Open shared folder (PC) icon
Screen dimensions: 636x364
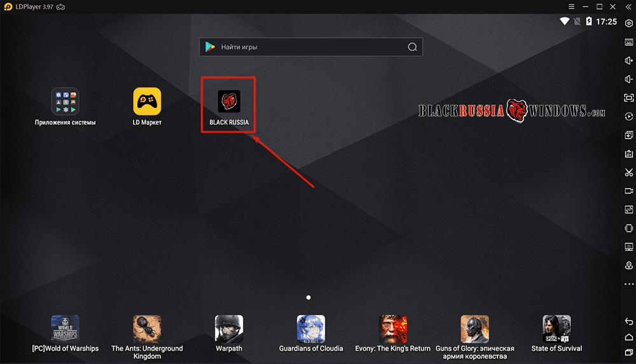(x=629, y=247)
